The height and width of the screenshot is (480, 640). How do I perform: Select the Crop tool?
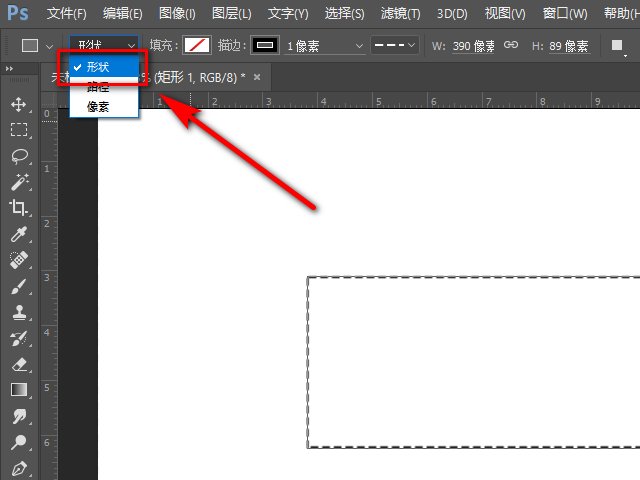[18, 208]
